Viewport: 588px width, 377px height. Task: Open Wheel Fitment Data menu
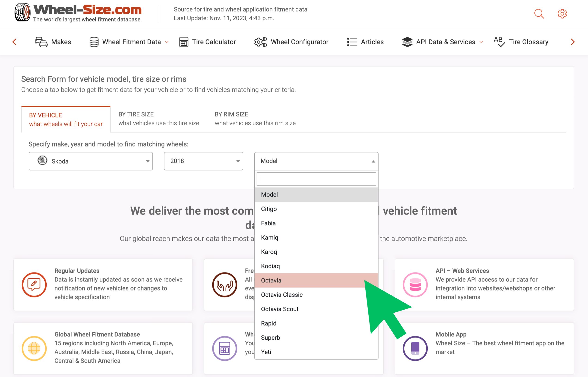tap(132, 42)
